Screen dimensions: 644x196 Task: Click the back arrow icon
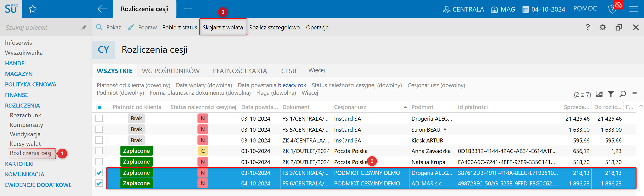coord(102,9)
